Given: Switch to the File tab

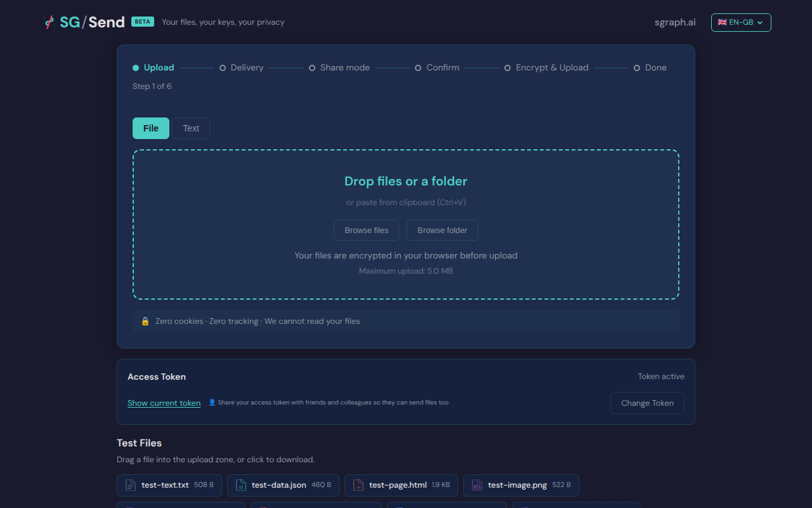Looking at the screenshot, I should click(x=151, y=128).
